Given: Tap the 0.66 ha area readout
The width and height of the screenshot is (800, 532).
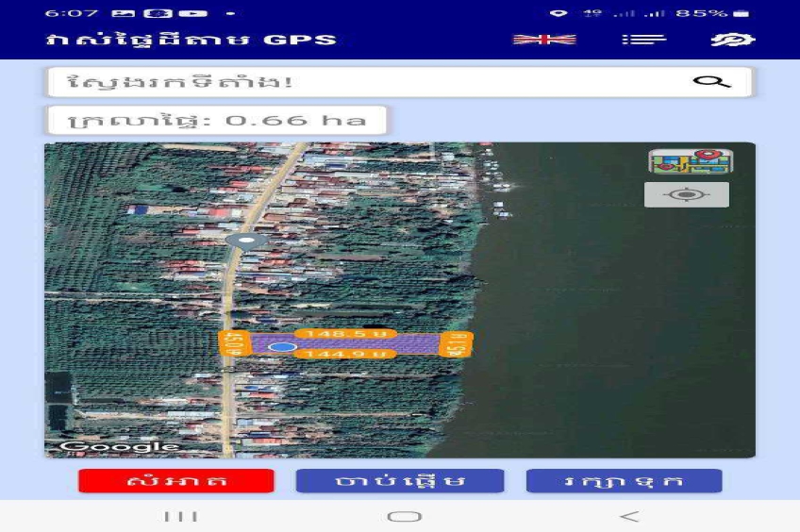Looking at the screenshot, I should [x=217, y=121].
